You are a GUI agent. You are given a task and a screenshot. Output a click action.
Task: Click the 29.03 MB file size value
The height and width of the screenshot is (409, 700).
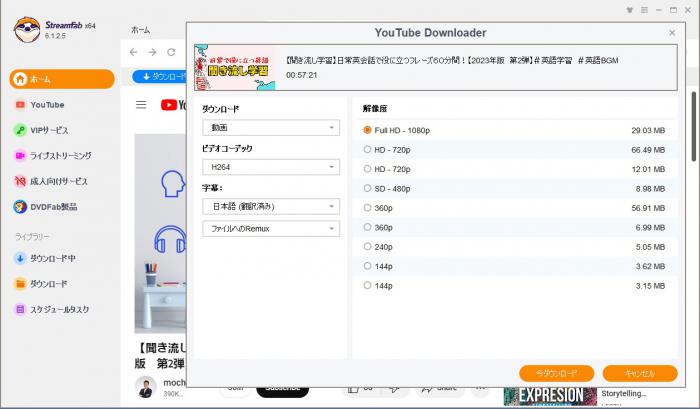point(648,130)
